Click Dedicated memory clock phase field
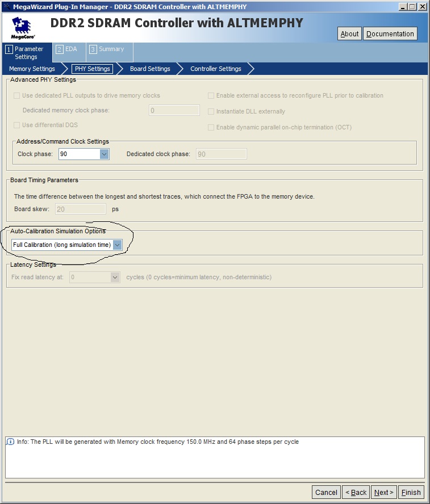The image size is (430, 504). pyautogui.click(x=174, y=110)
